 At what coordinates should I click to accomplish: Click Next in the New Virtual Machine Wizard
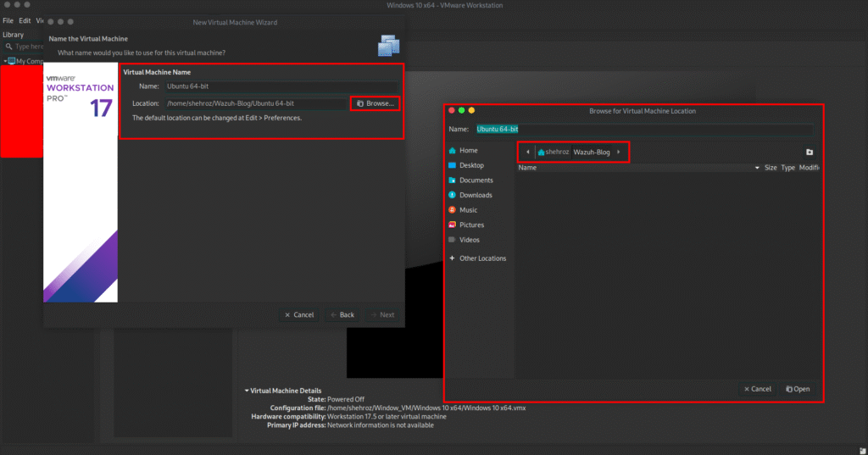tap(382, 315)
